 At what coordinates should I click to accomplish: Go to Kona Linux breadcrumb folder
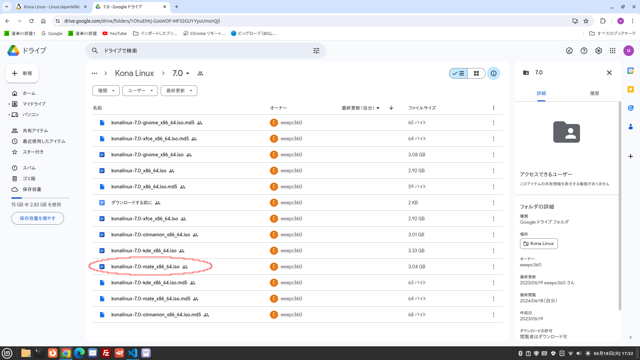(x=134, y=73)
